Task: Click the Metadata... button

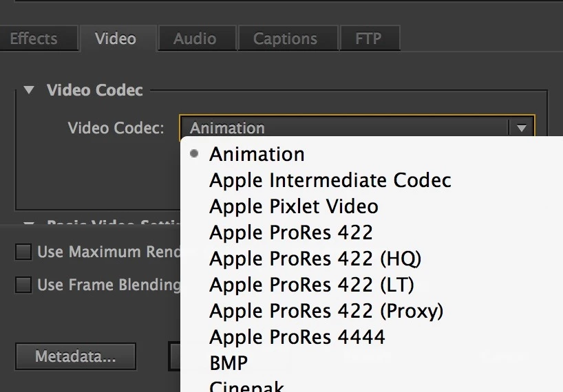Action: [x=76, y=357]
